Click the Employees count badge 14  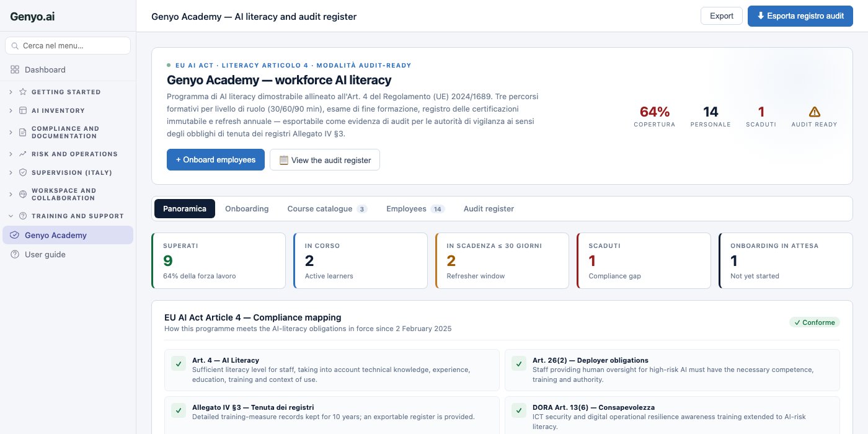point(438,210)
